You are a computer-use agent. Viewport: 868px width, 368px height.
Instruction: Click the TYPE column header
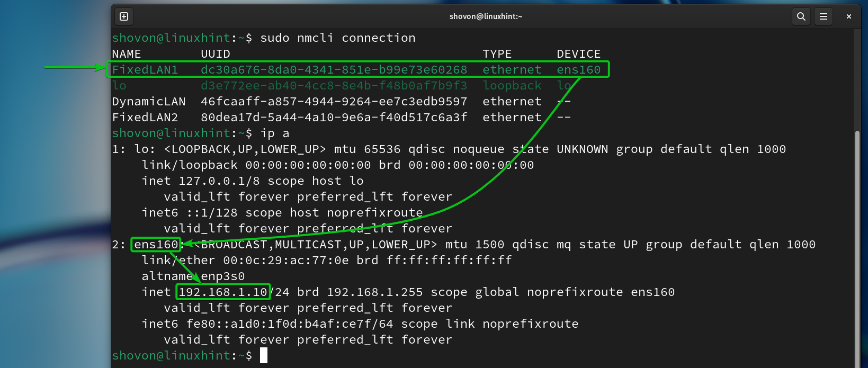pyautogui.click(x=497, y=53)
